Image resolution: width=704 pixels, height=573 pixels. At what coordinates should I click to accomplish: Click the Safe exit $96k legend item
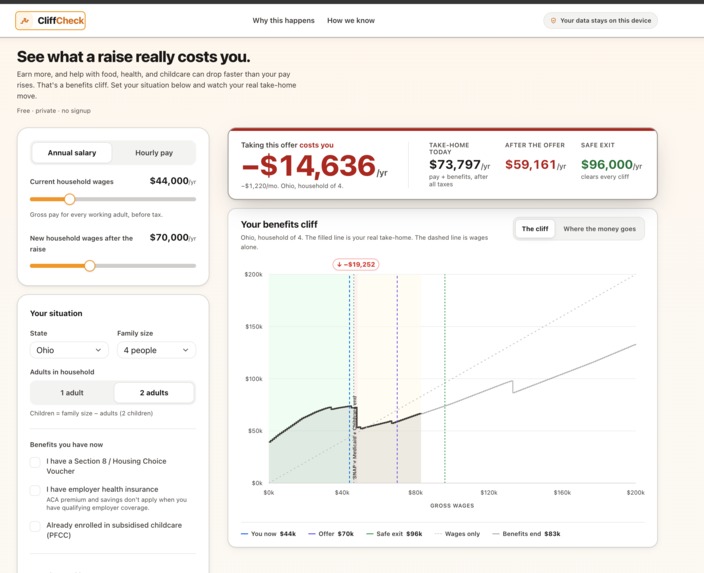[394, 534]
